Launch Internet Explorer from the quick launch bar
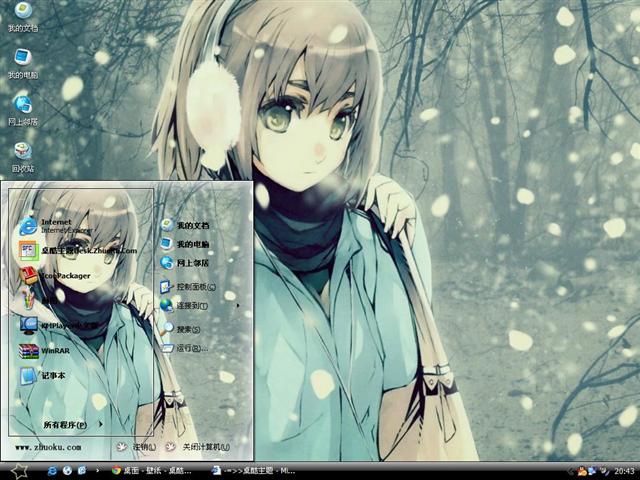 pyautogui.click(x=52, y=471)
